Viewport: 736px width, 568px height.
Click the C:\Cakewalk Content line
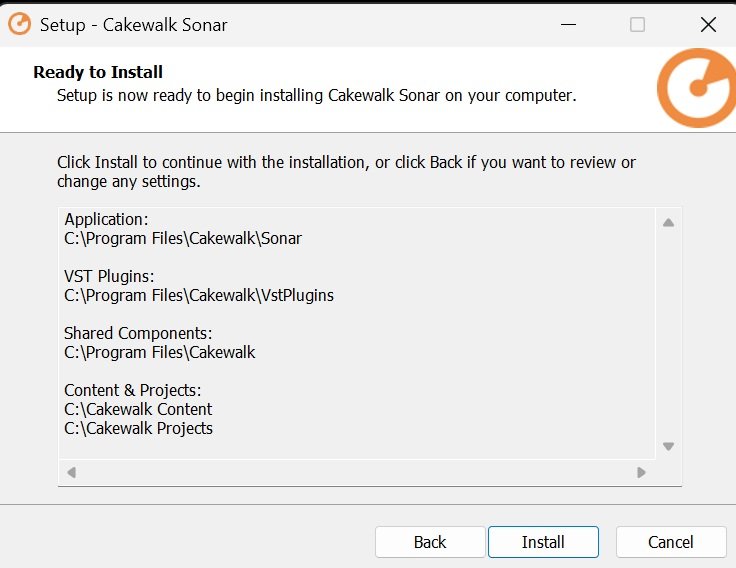coord(138,409)
